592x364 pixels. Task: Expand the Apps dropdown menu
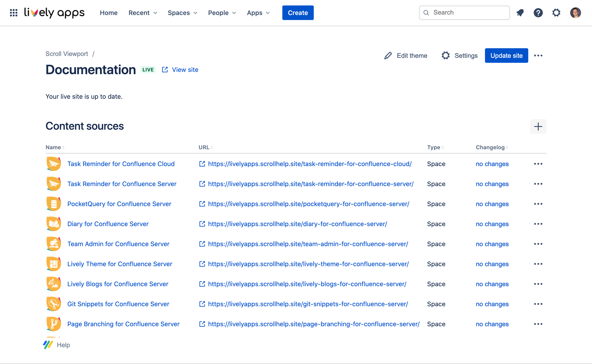pyautogui.click(x=258, y=13)
